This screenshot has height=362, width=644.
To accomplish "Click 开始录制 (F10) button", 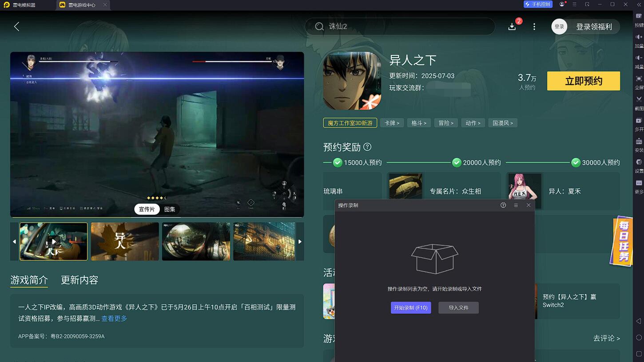I will tap(411, 307).
